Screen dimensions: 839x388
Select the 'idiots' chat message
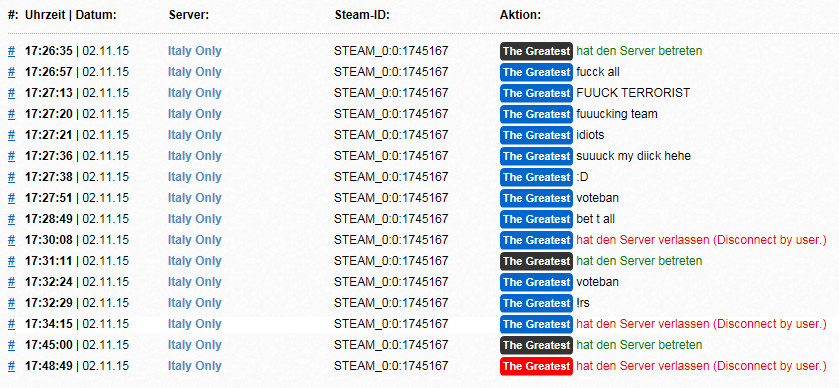pyautogui.click(x=590, y=135)
